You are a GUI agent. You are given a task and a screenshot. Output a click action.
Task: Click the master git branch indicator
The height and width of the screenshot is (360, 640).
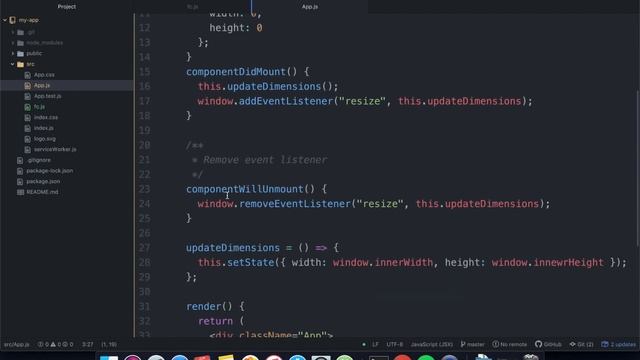[x=472, y=344]
